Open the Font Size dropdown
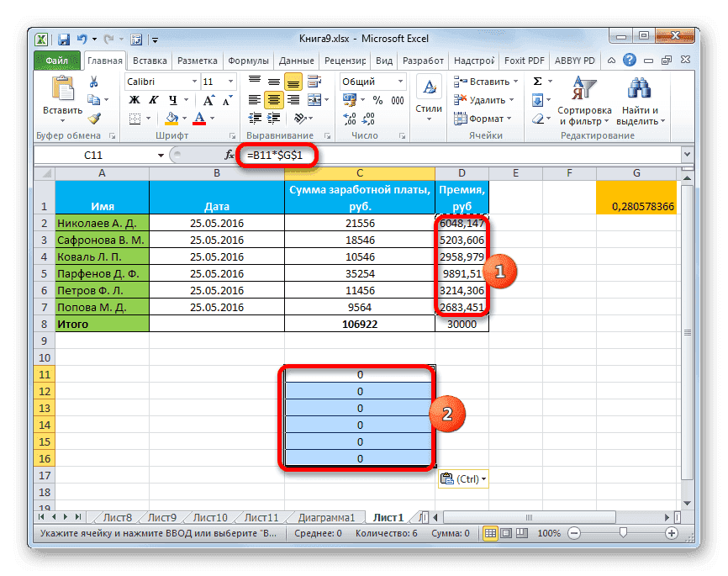The image size is (728, 576). pos(230,81)
